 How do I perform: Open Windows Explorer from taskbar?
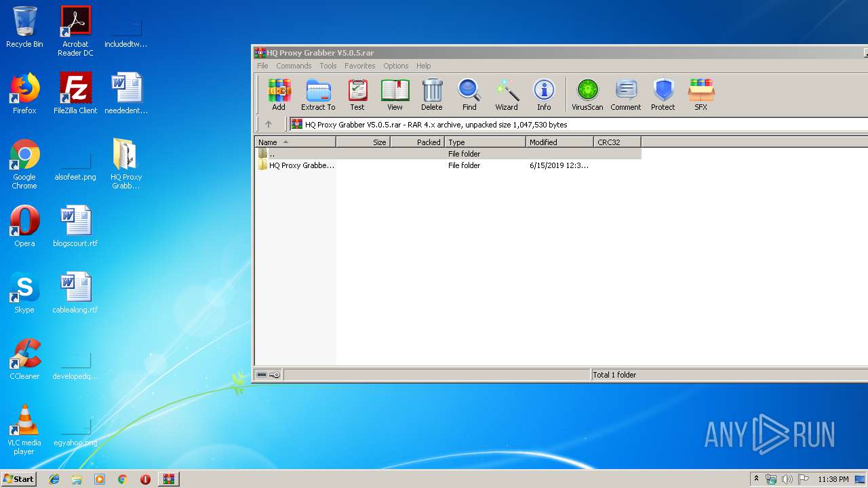77,479
